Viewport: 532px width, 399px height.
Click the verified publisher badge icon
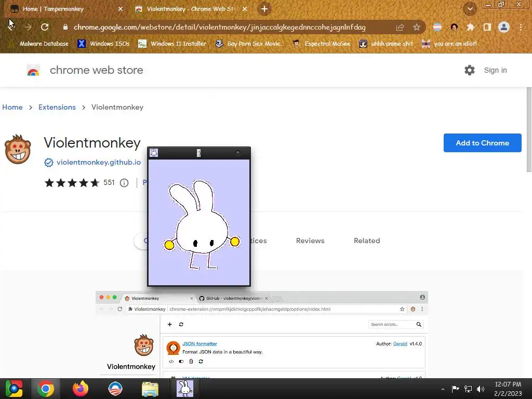coord(49,163)
